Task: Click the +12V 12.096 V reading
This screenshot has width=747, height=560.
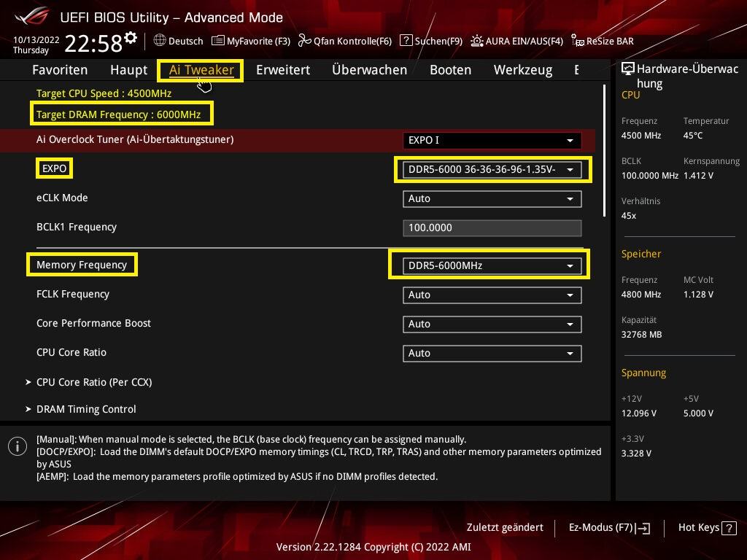Action: 639,413
